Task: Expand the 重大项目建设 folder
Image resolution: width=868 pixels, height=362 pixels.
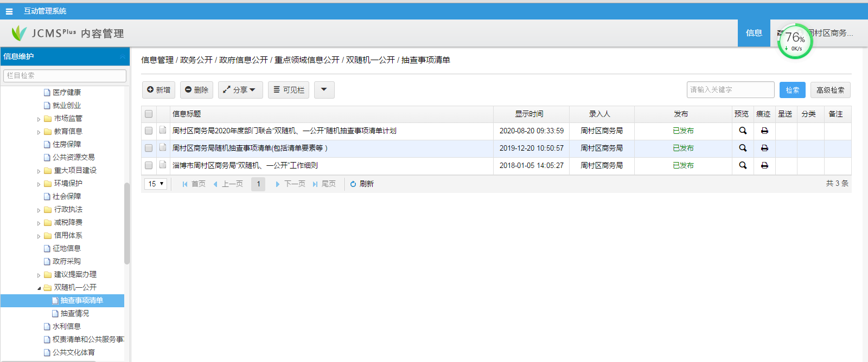Action: coord(39,171)
